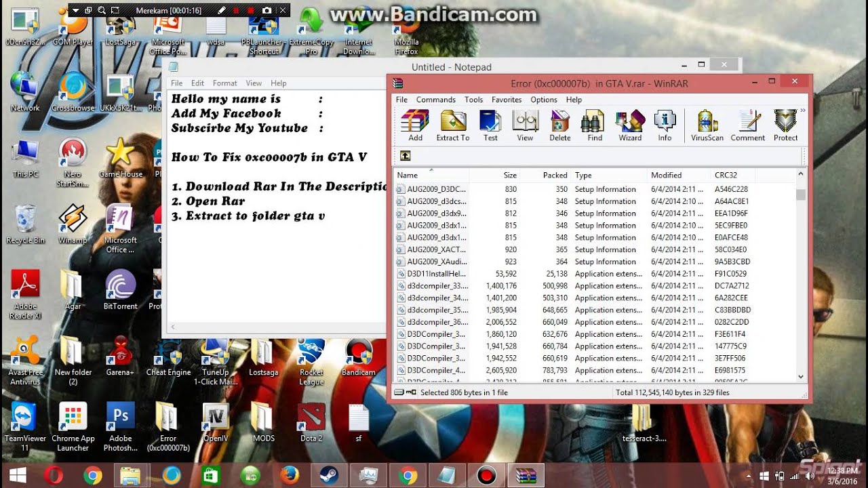Viewport: 868px width, 488px height.
Task: Click the VirusScan toolbar icon
Action: 707,125
